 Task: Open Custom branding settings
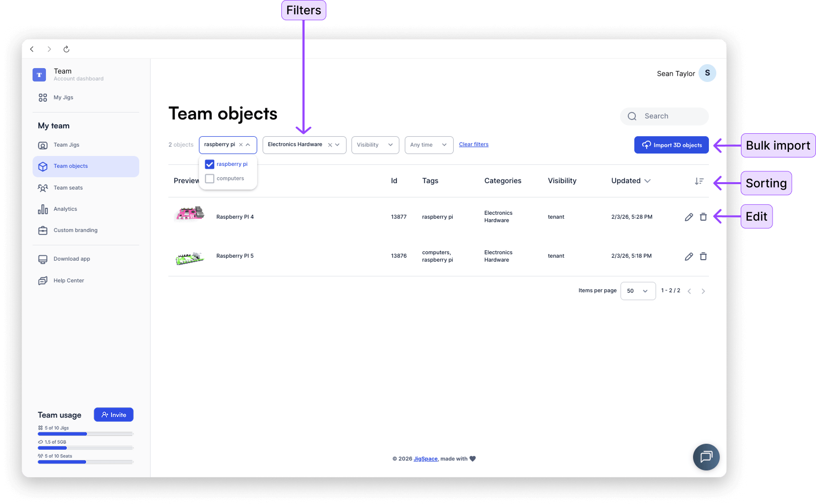(76, 231)
